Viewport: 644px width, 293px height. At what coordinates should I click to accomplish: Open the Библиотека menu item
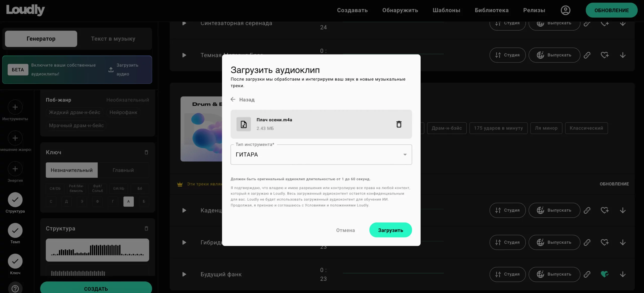pyautogui.click(x=492, y=10)
